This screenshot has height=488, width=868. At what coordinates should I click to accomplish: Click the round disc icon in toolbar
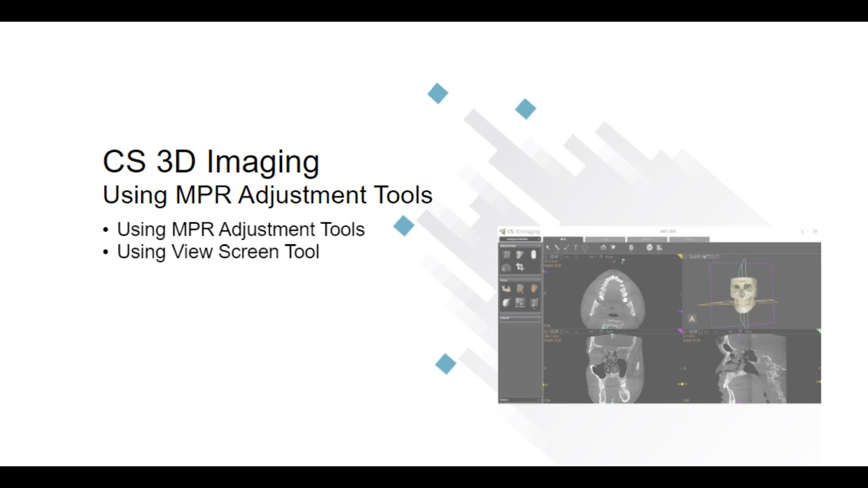650,247
